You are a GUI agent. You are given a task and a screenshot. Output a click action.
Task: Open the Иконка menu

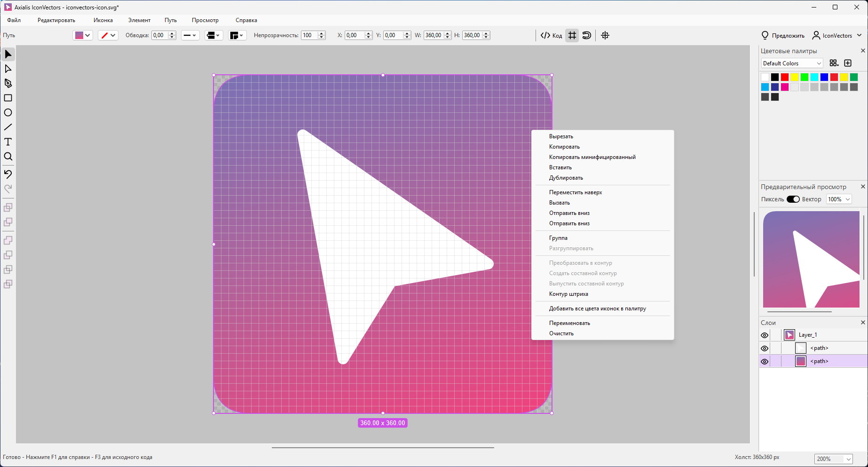[103, 20]
